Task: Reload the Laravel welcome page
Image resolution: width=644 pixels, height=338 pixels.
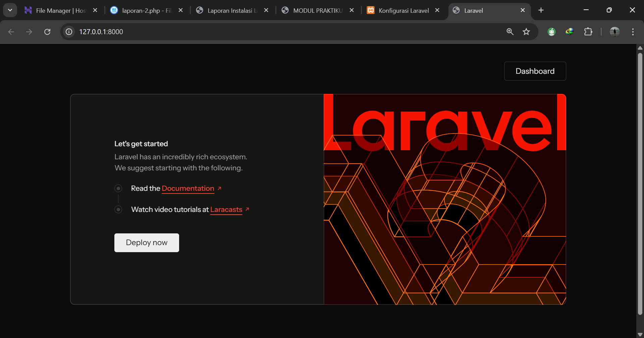Action: pyautogui.click(x=47, y=32)
